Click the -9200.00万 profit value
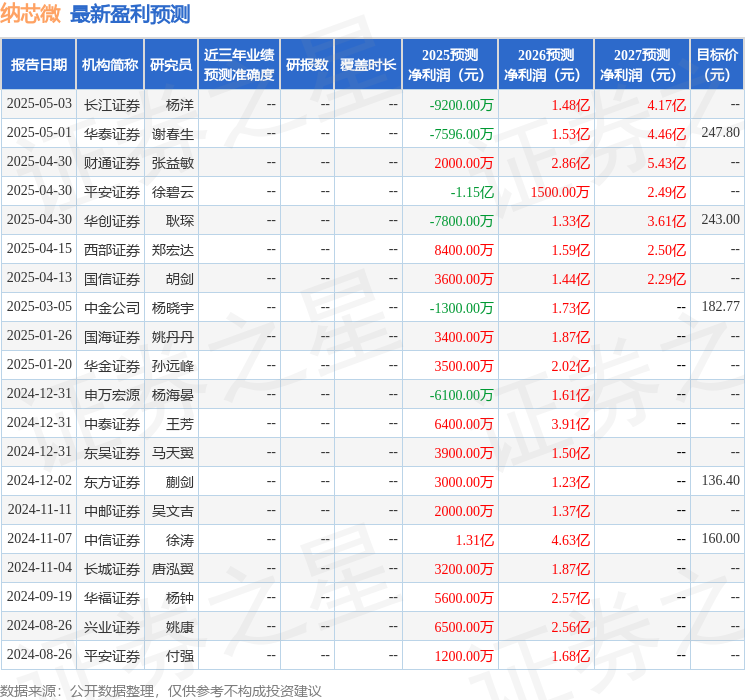This screenshot has height=700, width=745. 461,105
